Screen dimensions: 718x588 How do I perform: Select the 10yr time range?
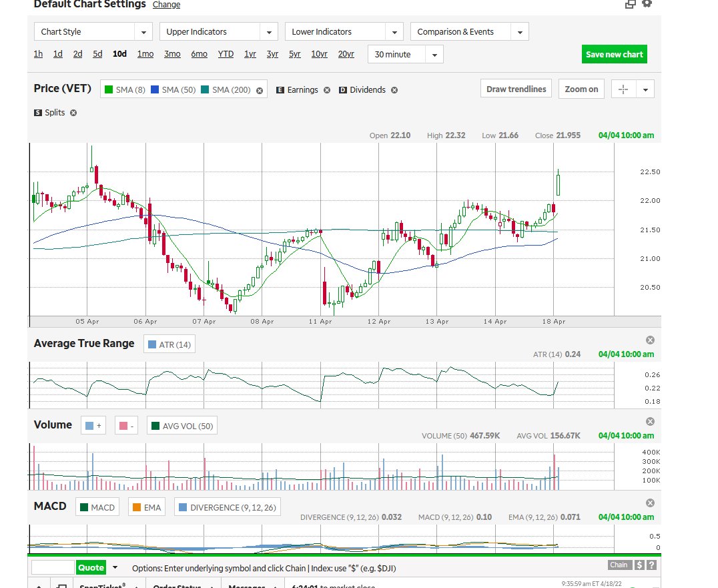319,54
